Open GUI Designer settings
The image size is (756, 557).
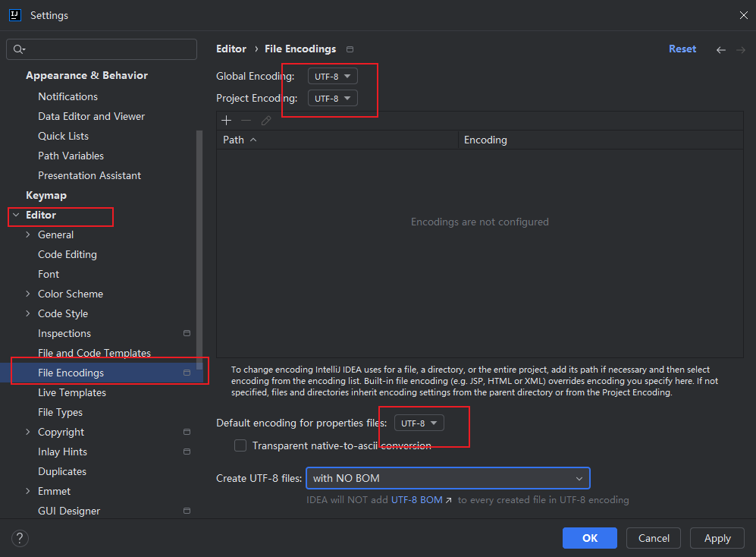click(69, 511)
